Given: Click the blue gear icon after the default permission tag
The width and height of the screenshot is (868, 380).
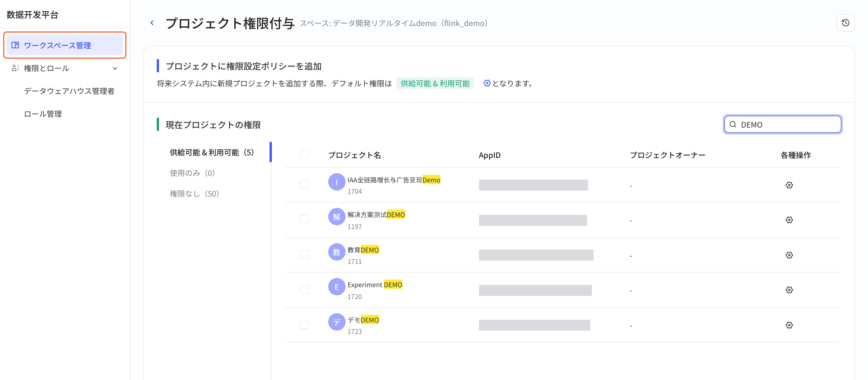Looking at the screenshot, I should click(487, 83).
